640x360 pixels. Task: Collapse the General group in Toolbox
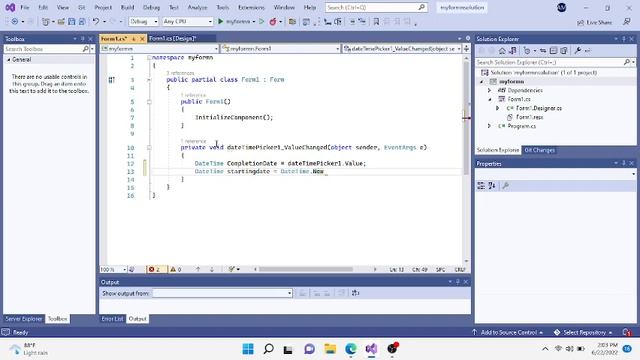[9, 60]
